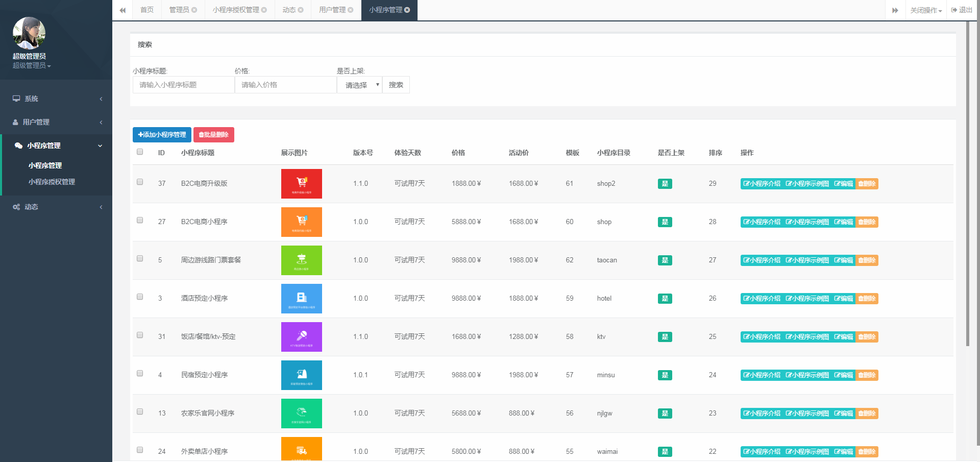Click the 退出 logout icon
Image resolution: width=980 pixels, height=462 pixels.
tap(954, 10)
